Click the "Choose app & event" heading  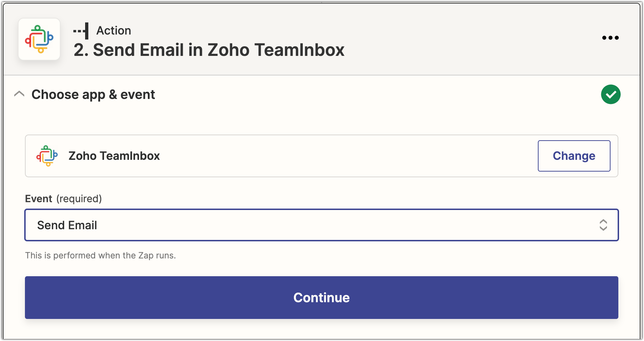click(93, 95)
